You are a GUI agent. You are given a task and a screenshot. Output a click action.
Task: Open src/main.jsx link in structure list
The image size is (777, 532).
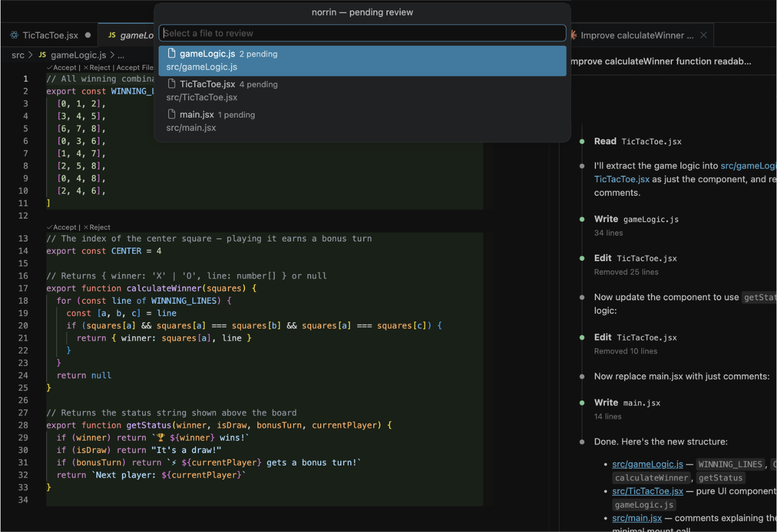(x=637, y=518)
